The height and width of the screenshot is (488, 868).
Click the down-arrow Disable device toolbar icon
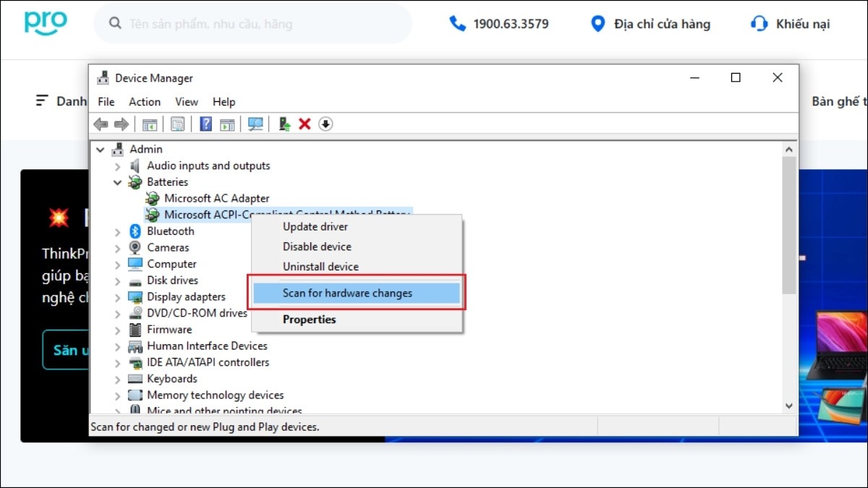pyautogui.click(x=325, y=124)
